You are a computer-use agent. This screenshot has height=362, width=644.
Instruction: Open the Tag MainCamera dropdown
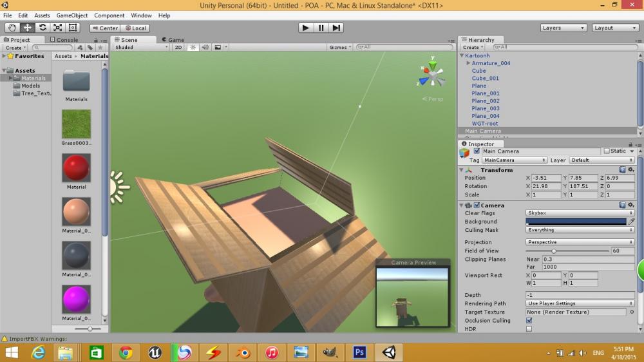[x=514, y=160]
